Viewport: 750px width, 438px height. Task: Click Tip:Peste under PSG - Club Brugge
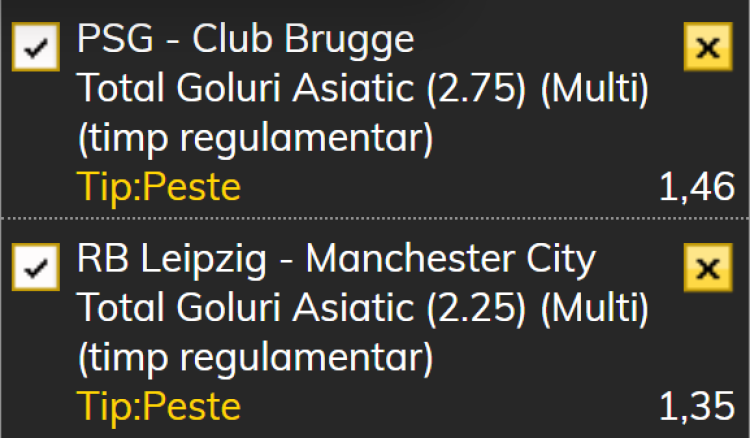click(x=159, y=187)
